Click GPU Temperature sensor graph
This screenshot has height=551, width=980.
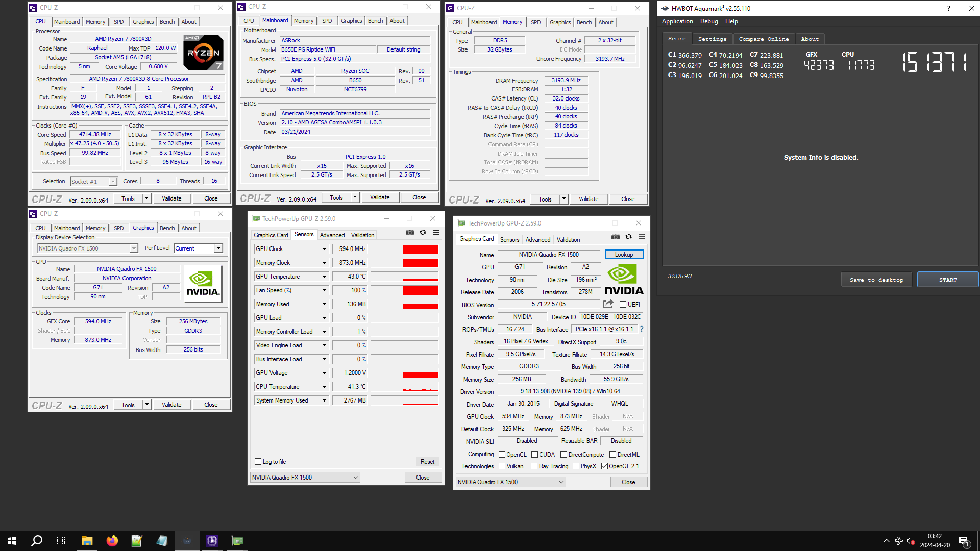click(405, 277)
